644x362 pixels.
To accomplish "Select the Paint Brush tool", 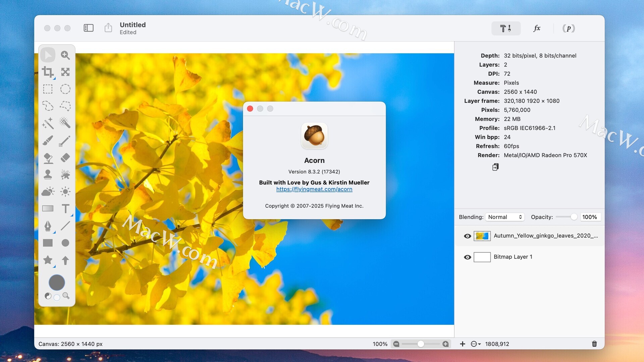I will click(x=48, y=140).
